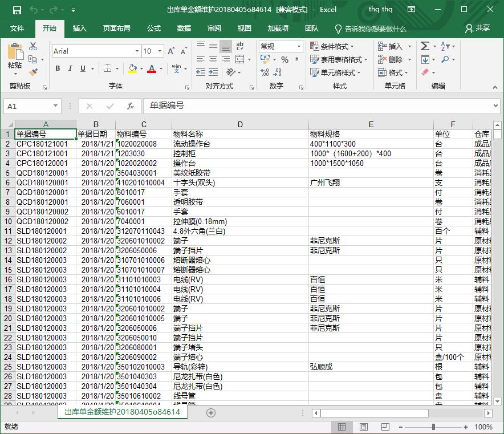The width and height of the screenshot is (504, 434).
Task: Toggle bold formatting
Action: click(58, 68)
